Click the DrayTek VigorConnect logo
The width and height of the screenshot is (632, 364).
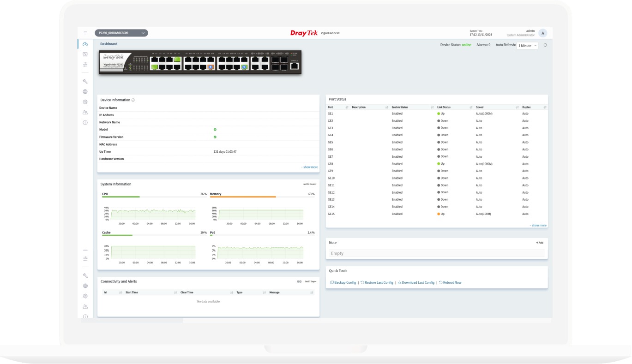[315, 33]
